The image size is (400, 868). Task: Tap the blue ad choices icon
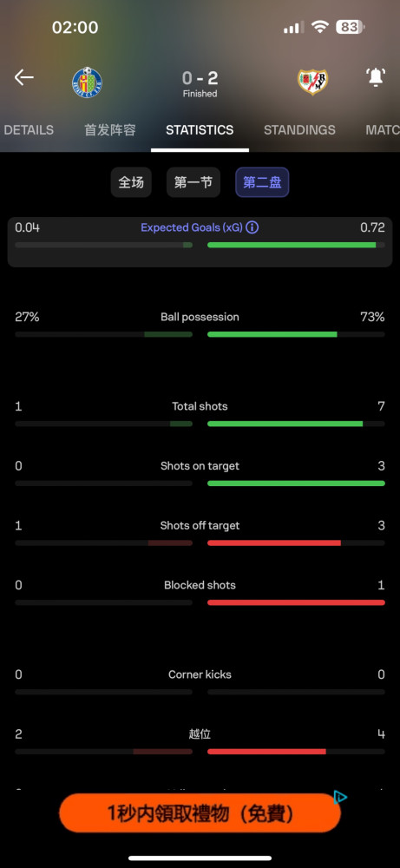340,797
